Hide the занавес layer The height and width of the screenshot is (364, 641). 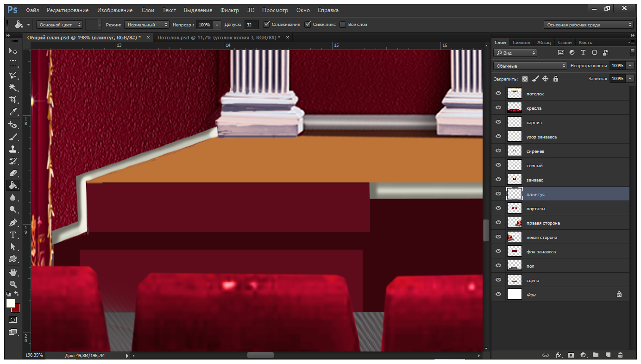tap(498, 180)
